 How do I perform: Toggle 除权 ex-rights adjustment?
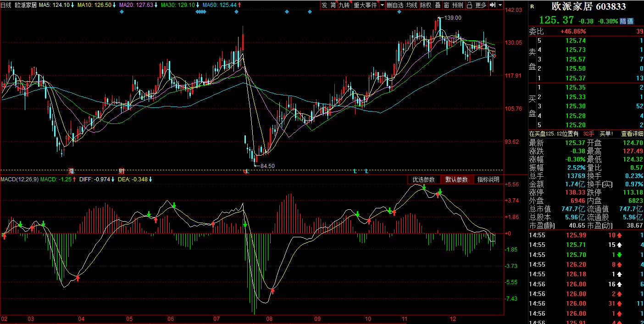point(426,5)
